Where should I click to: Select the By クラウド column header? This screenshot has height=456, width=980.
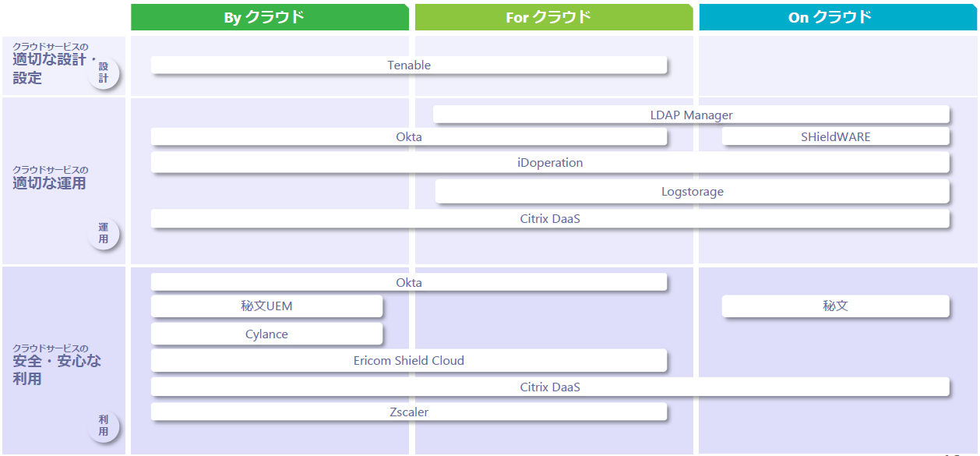click(x=270, y=17)
